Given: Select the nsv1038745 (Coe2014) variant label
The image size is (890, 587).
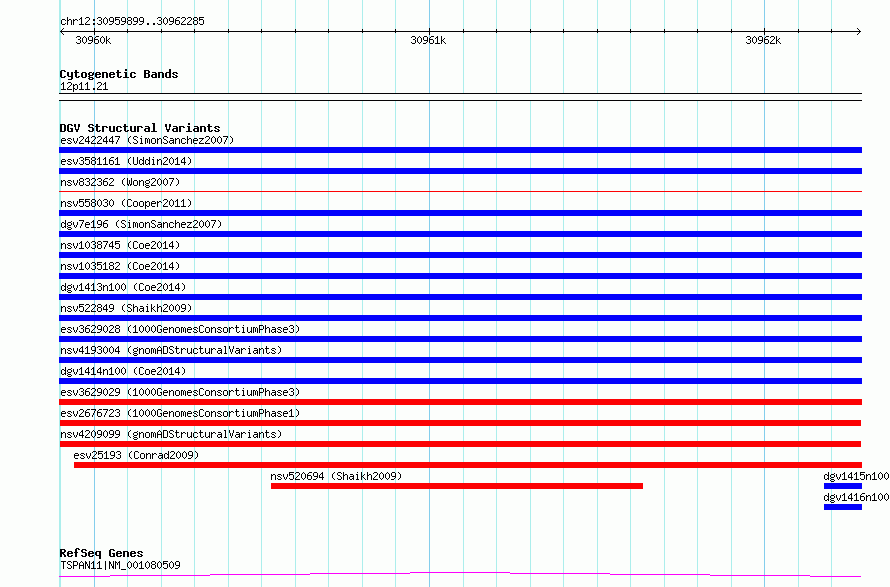Looking at the screenshot, I should point(120,245).
